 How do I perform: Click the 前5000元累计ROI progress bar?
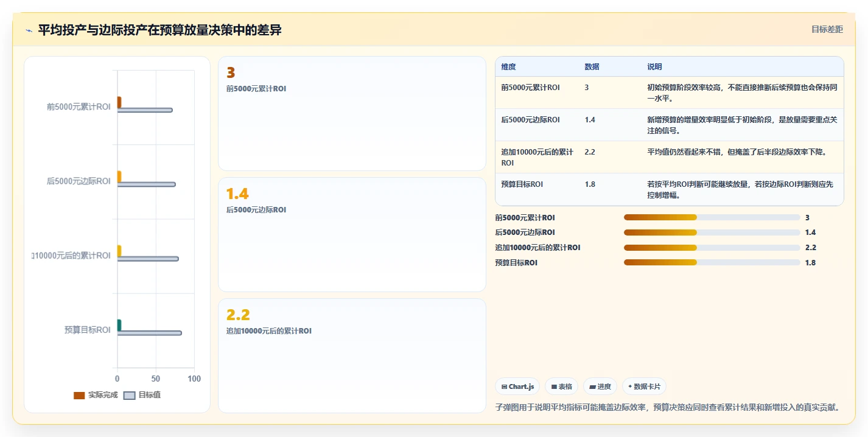(712, 217)
